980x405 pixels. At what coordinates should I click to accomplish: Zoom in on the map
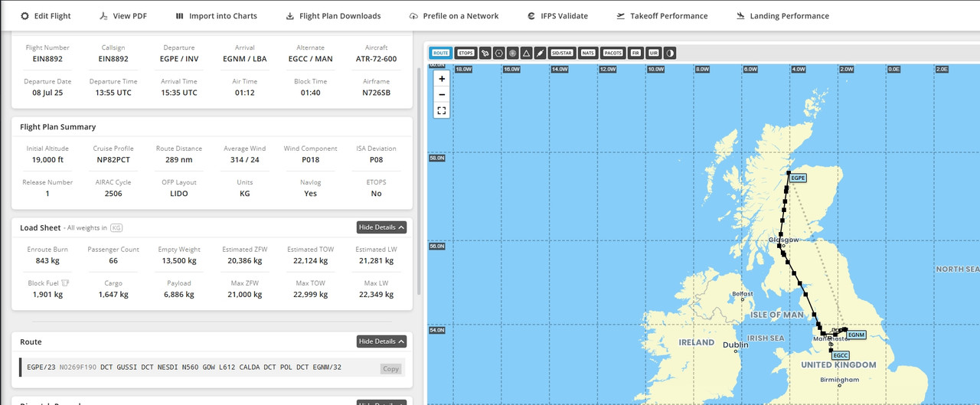pos(442,78)
